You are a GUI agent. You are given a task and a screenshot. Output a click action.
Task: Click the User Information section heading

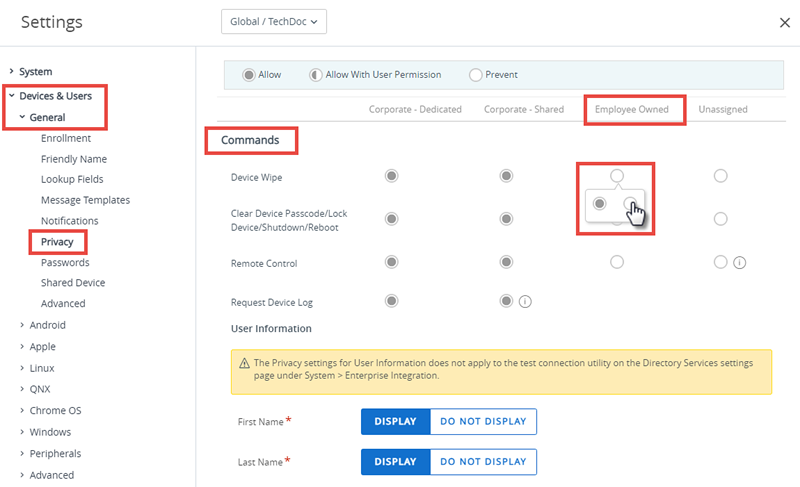click(x=271, y=328)
